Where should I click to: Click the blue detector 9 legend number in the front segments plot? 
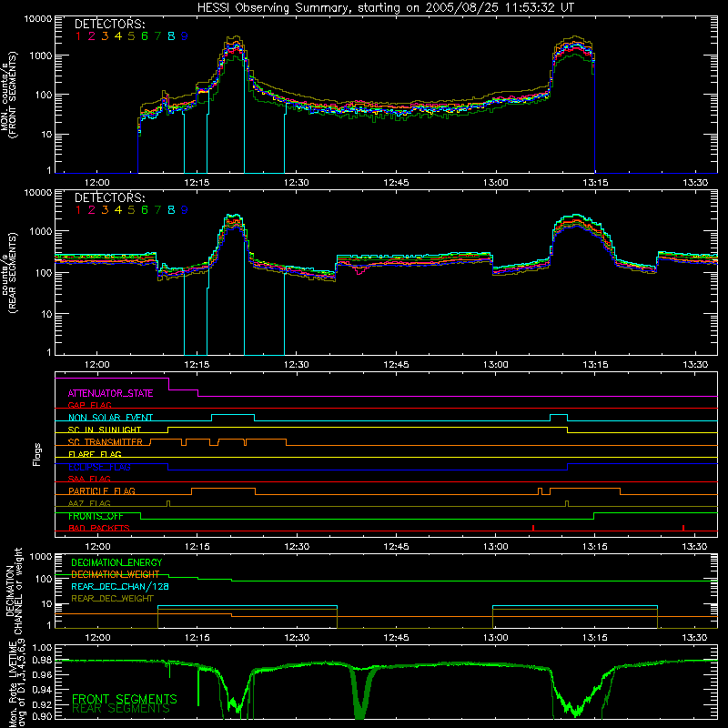tap(185, 36)
